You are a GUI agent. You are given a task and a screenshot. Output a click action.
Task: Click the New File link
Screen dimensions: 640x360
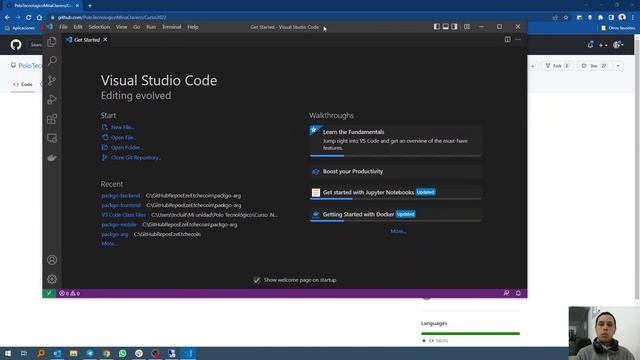coord(122,127)
